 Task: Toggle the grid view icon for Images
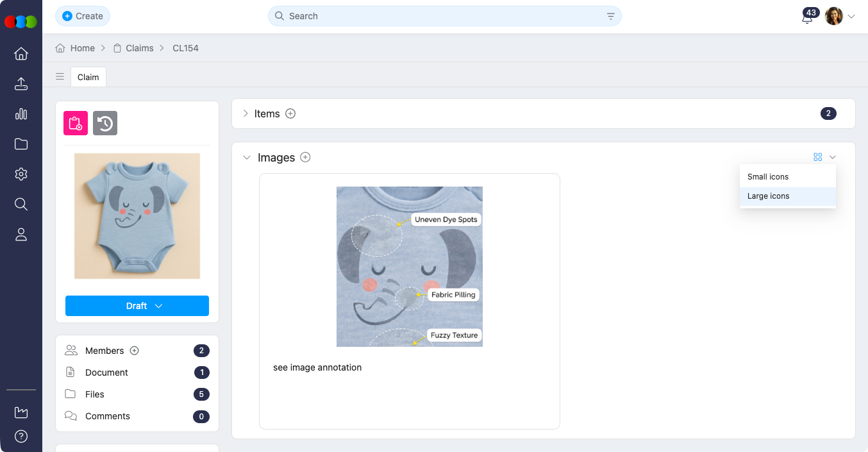tap(817, 157)
